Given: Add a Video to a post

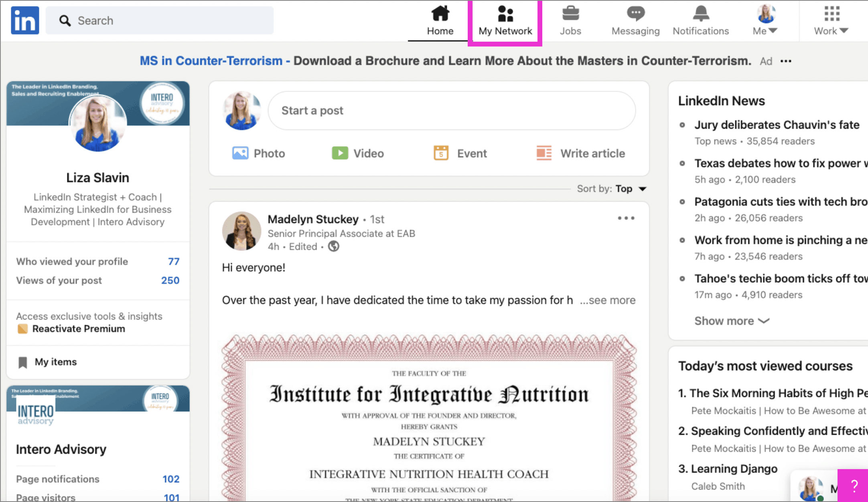Looking at the screenshot, I should click(x=358, y=153).
